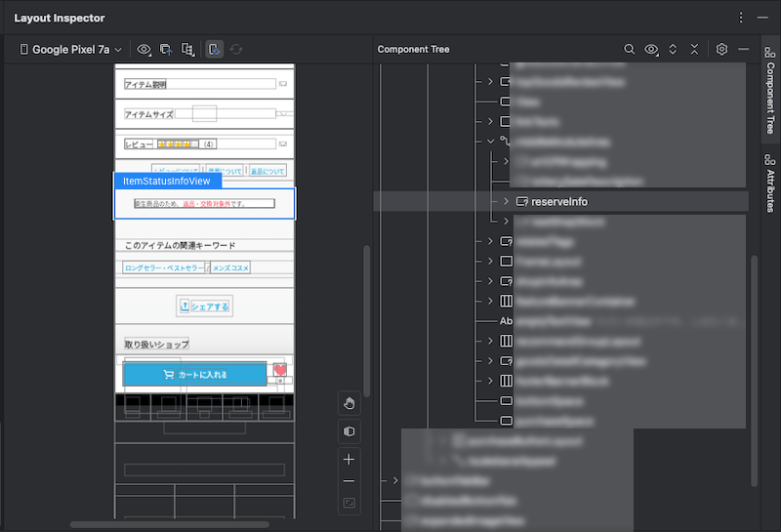Select the レビュー label in preview

139,143
